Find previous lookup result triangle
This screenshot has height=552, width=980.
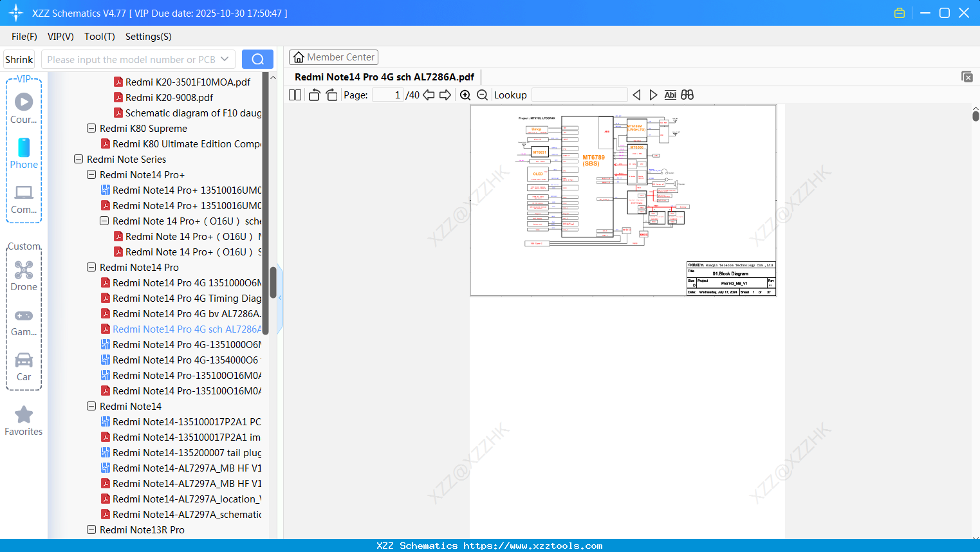coord(636,95)
